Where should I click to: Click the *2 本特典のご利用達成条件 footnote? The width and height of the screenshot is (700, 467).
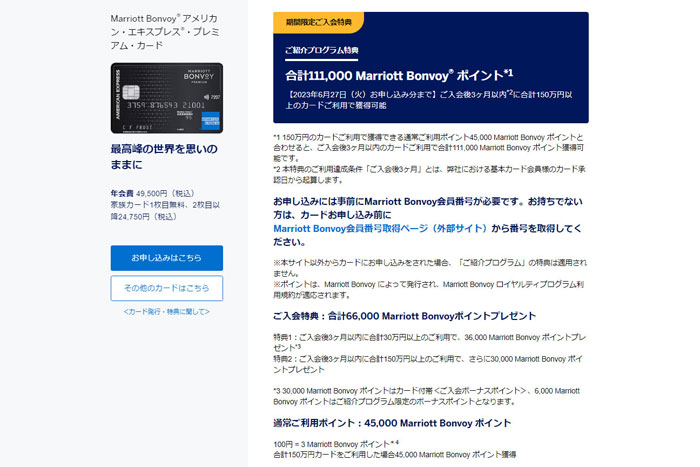(429, 175)
